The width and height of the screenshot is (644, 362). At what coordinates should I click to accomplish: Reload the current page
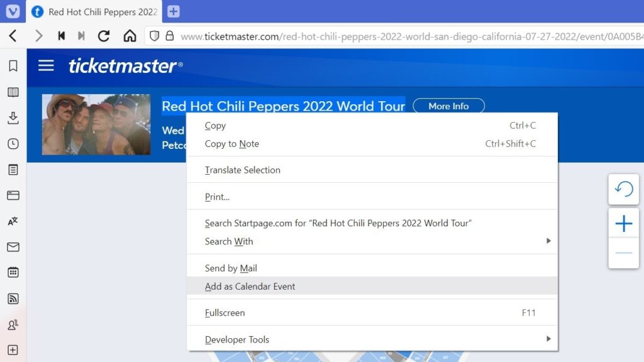[x=104, y=36]
